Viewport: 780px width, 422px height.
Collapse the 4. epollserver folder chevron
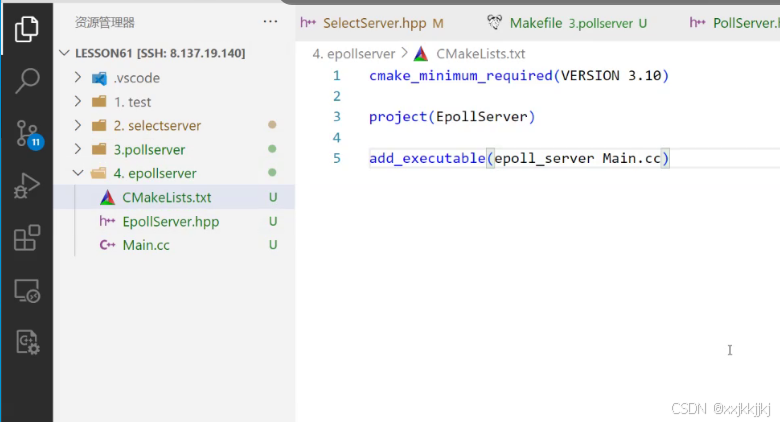(x=78, y=173)
